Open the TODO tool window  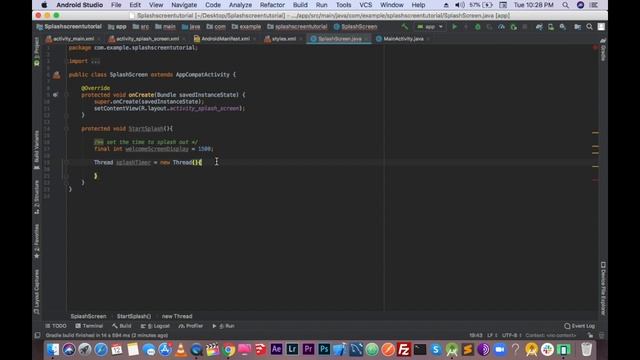[56, 326]
